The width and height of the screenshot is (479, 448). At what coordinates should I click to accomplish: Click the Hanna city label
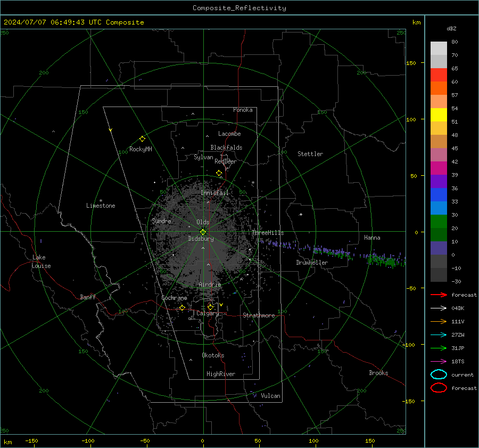372,238
